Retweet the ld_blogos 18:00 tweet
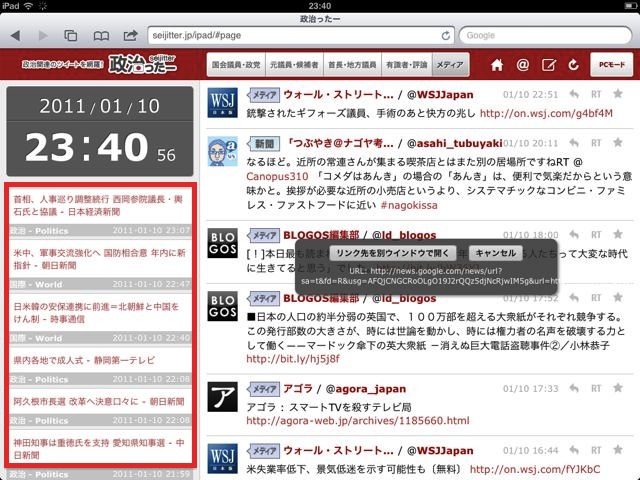 (596, 235)
